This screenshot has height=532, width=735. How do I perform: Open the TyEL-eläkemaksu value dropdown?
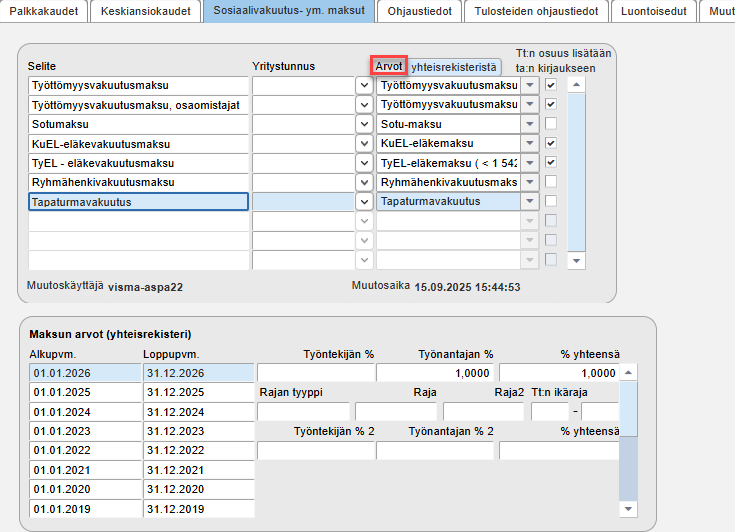point(530,163)
